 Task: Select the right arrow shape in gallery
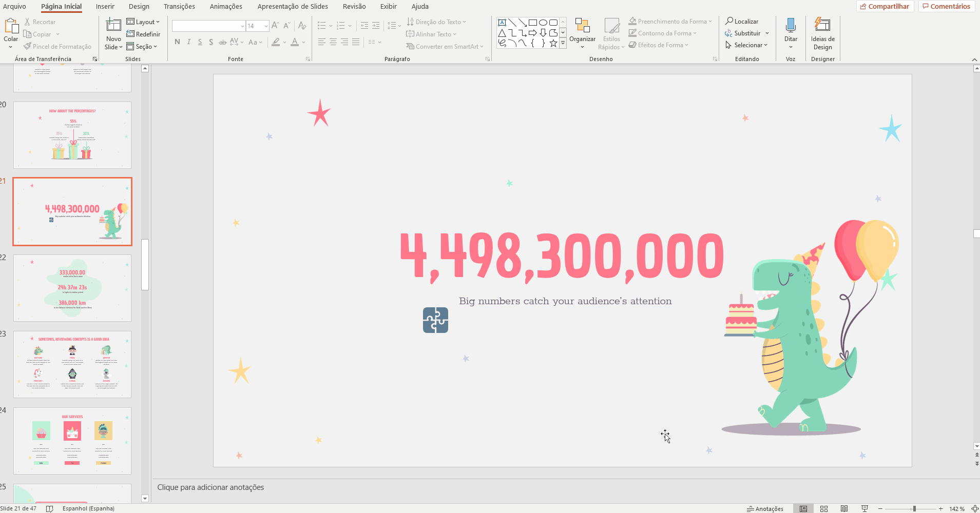(533, 33)
